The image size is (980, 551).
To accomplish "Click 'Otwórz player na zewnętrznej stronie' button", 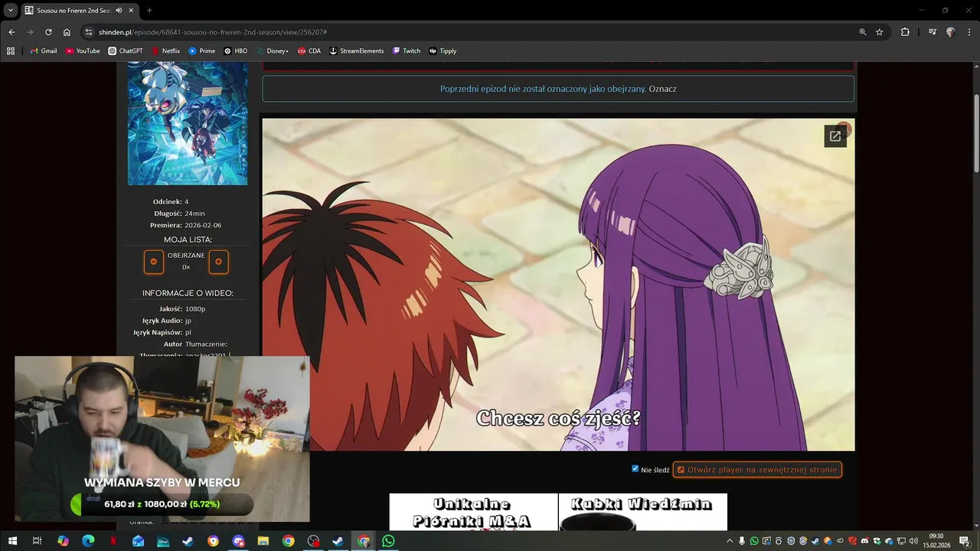I will [x=757, y=470].
